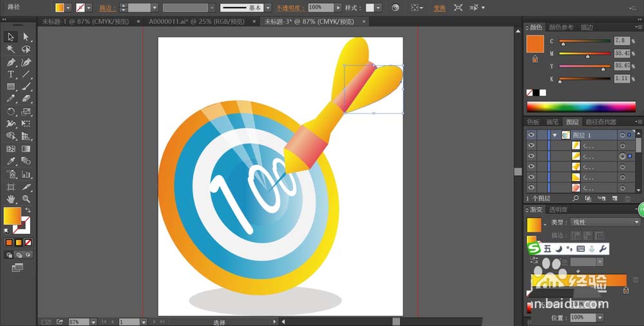Click the recolor artwork wheel icon

tap(395, 7)
